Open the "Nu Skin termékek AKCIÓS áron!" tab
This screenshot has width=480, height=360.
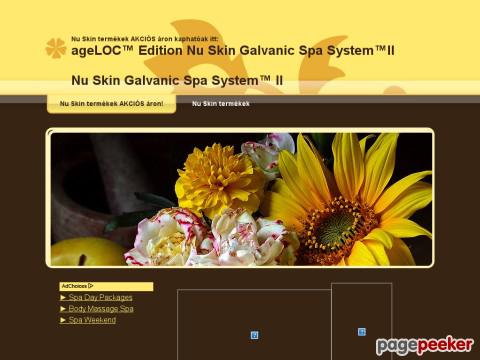pyautogui.click(x=111, y=104)
